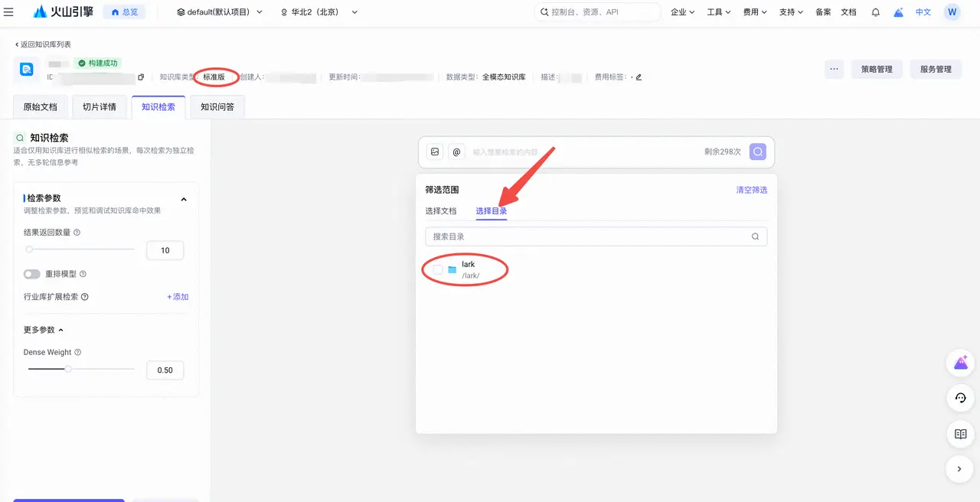Show help for 行业库扩展检索
Screen dimensions: 980x502
pos(85,297)
